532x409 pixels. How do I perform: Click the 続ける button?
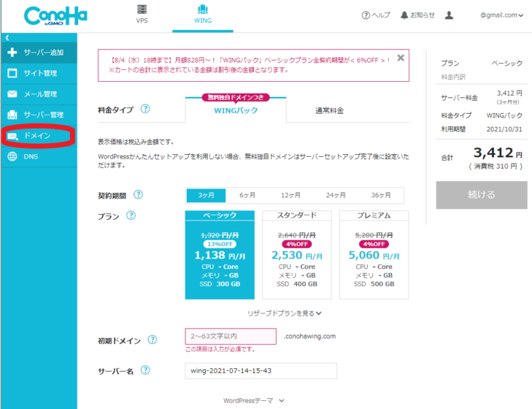point(482,195)
